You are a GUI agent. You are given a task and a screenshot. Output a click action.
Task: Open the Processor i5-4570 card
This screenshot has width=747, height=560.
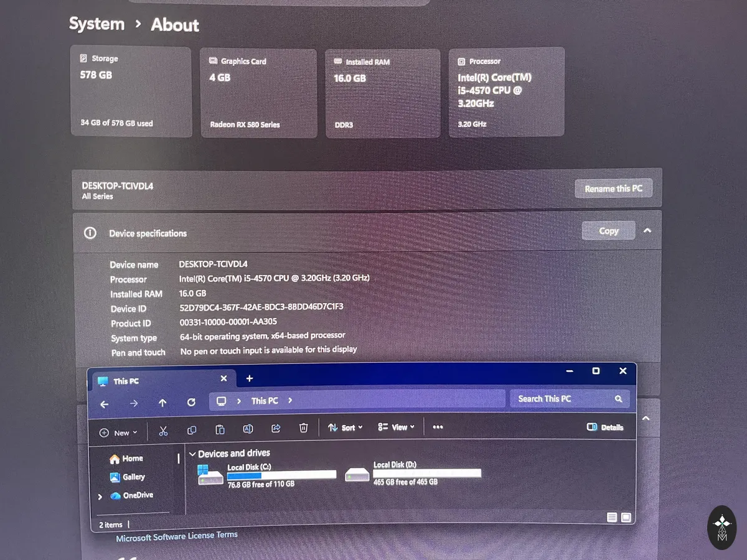pos(507,91)
